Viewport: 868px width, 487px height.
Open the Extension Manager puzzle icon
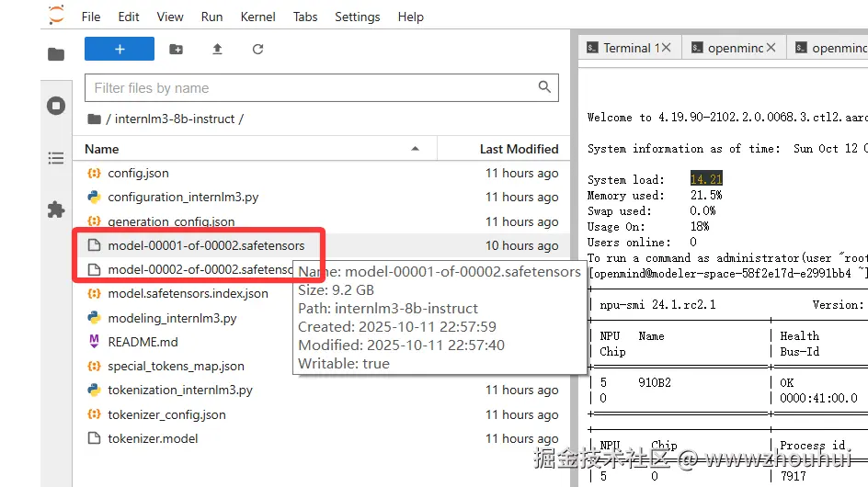click(56, 210)
